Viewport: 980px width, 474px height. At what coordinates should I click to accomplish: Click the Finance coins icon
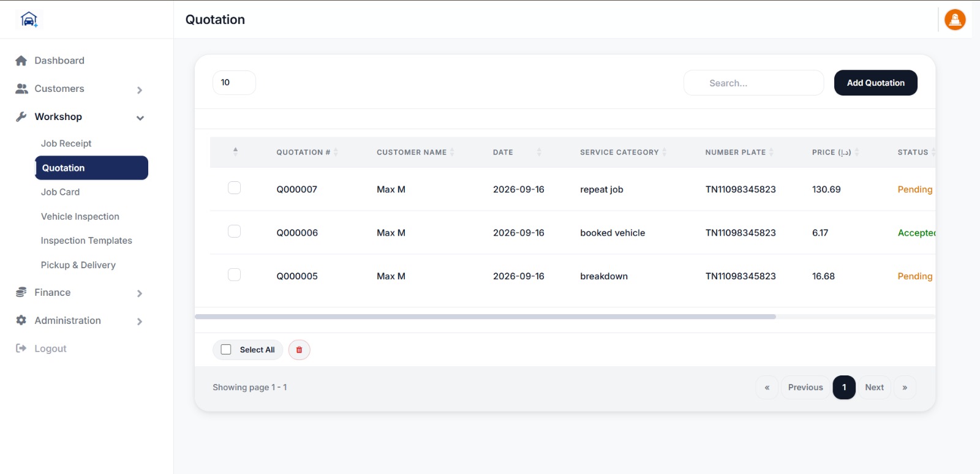pos(21,293)
